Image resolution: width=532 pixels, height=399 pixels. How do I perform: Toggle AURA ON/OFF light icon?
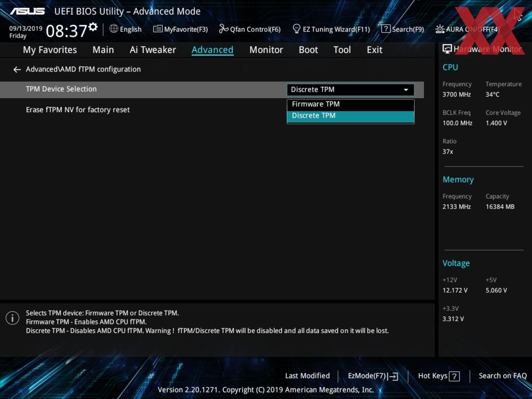tap(440, 29)
